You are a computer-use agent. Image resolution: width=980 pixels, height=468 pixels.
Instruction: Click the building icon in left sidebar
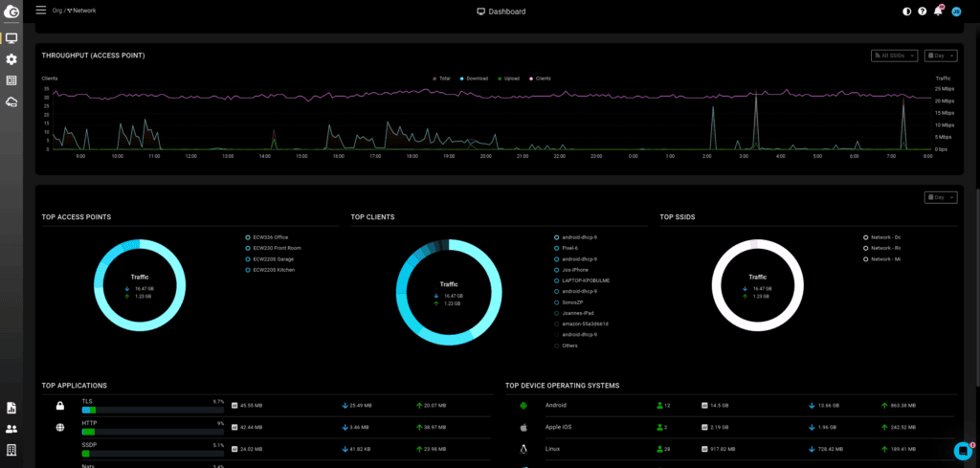(x=11, y=450)
